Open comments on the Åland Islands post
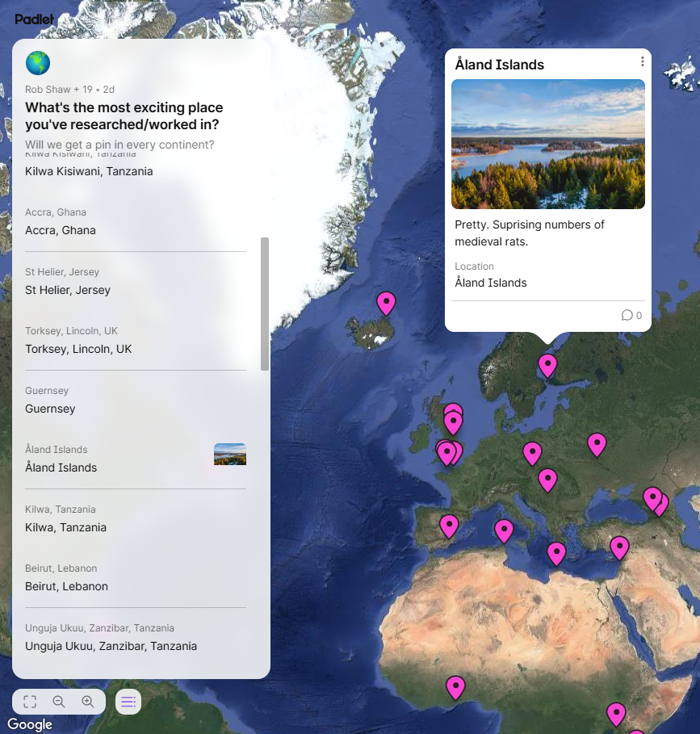The width and height of the screenshot is (700, 734). [631, 316]
